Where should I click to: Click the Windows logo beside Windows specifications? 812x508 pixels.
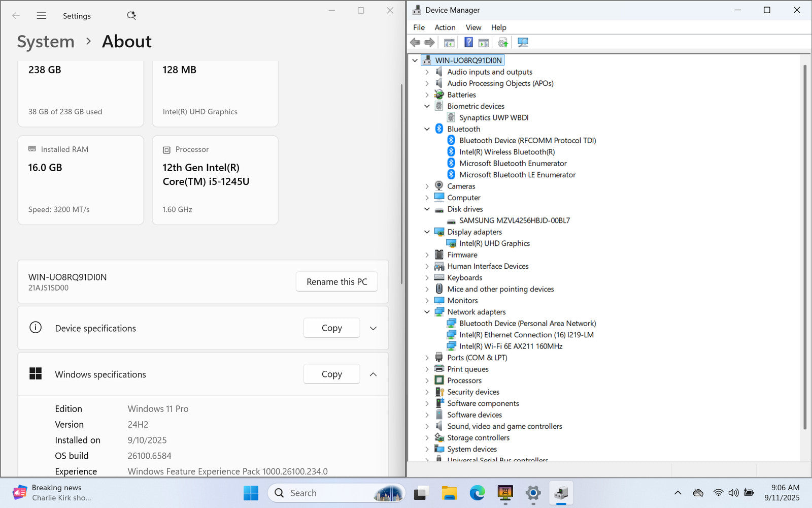click(x=36, y=374)
